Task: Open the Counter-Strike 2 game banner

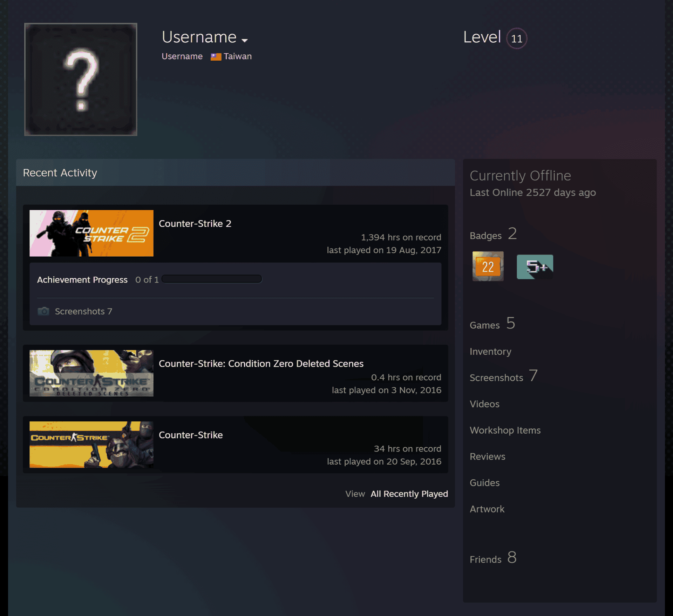Action: pyautogui.click(x=91, y=233)
